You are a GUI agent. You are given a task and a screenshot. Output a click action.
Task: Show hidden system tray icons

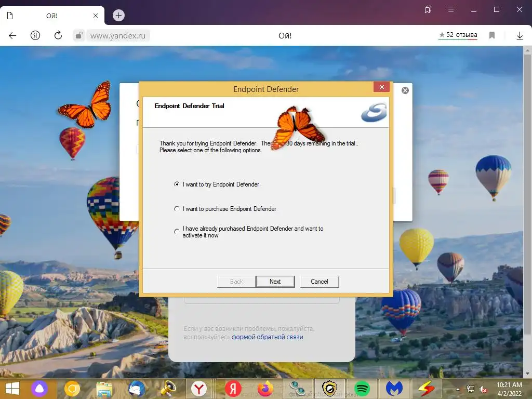(x=458, y=389)
